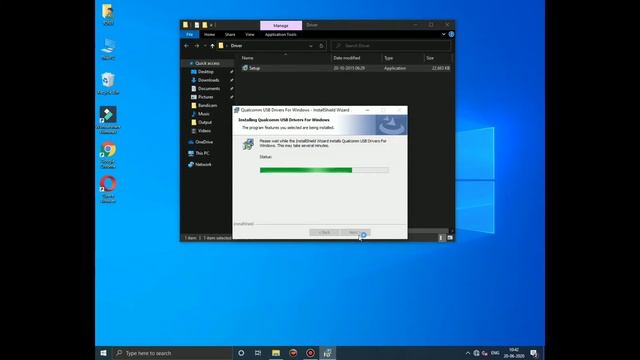The image size is (640, 360).
Task: Switch to the Home ribbon tab
Action: coord(209,34)
